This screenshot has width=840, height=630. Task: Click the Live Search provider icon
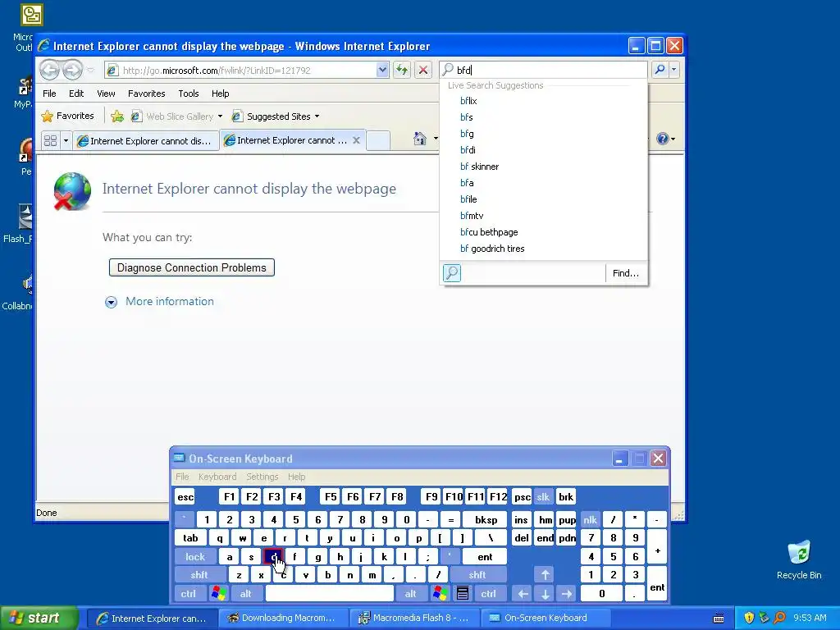[452, 273]
